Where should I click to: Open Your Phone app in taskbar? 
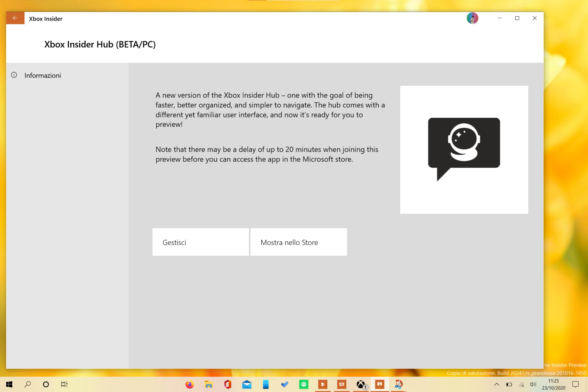pyautogui.click(x=266, y=384)
